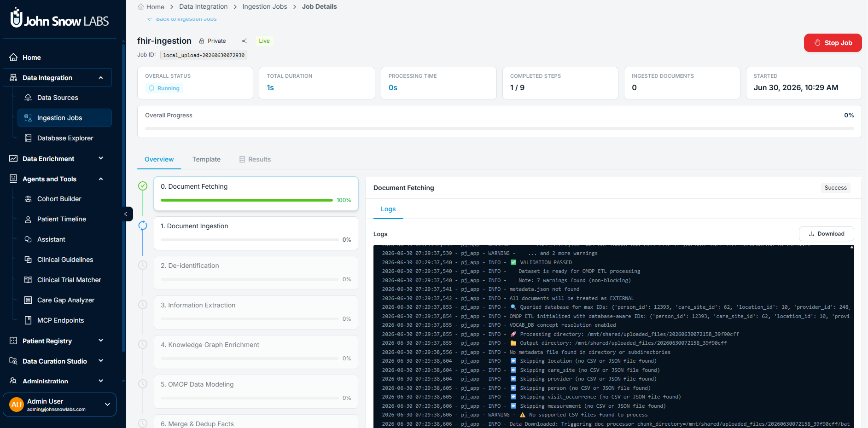This screenshot has width=868, height=428.
Task: Click the Overall Progress bar
Action: (499, 128)
